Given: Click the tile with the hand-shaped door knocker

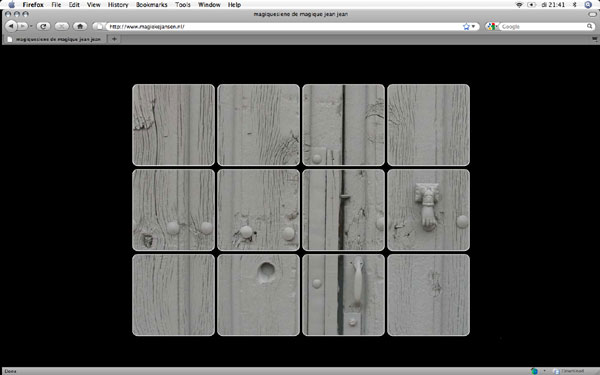Looking at the screenshot, I should point(428,210).
